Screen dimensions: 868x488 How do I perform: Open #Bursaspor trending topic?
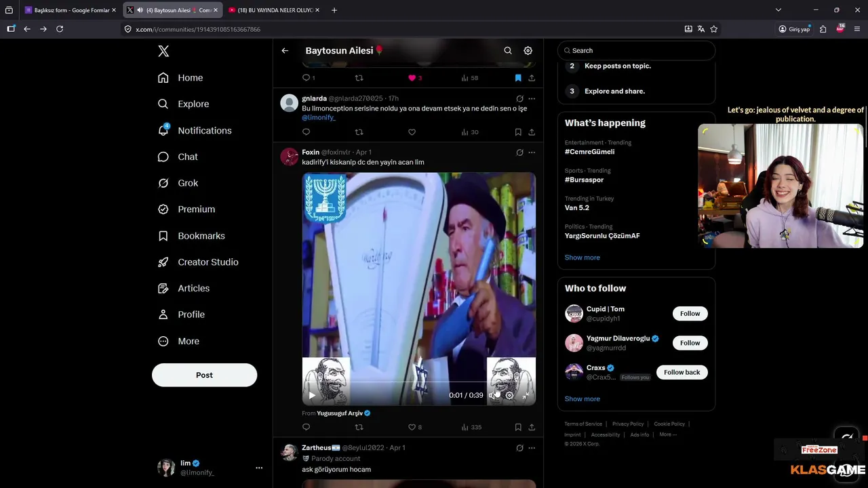pyautogui.click(x=584, y=180)
